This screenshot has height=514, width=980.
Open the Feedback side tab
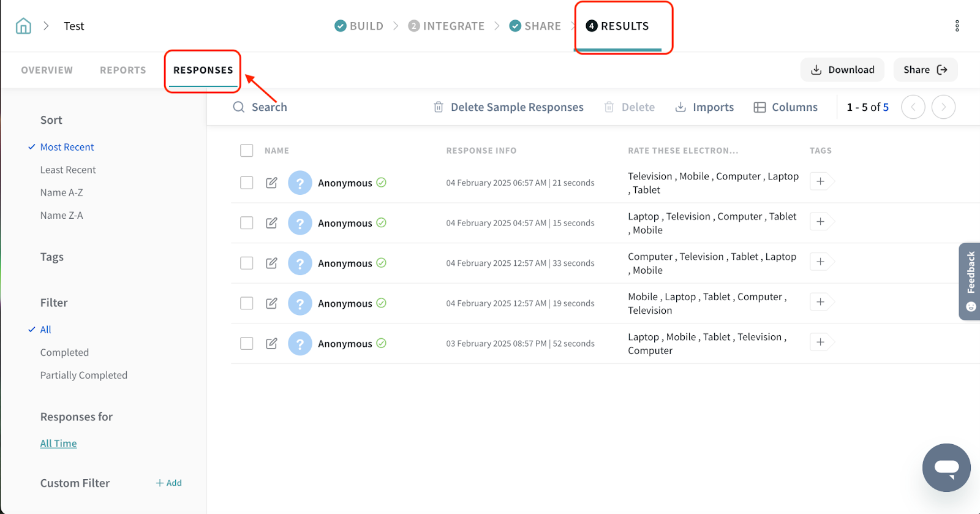(x=970, y=281)
